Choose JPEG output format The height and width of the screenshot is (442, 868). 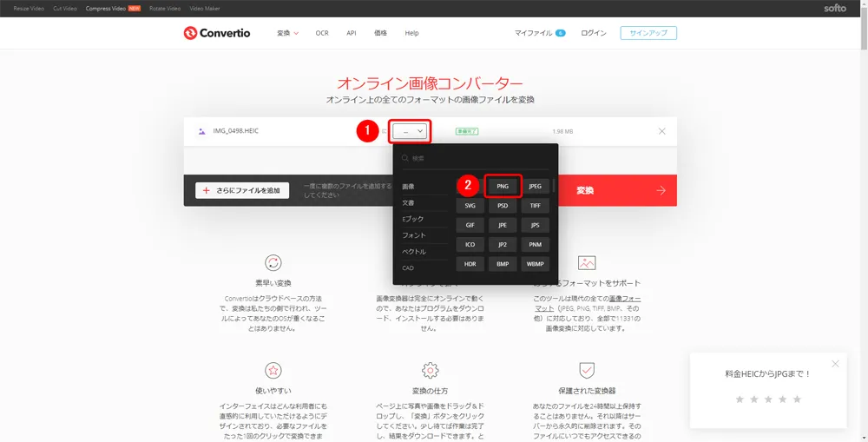(535, 186)
